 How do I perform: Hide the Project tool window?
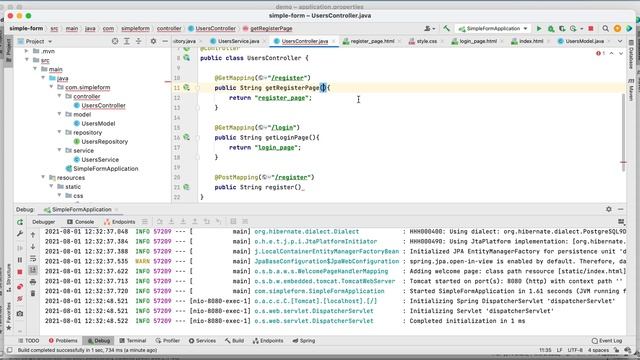[x=165, y=41]
